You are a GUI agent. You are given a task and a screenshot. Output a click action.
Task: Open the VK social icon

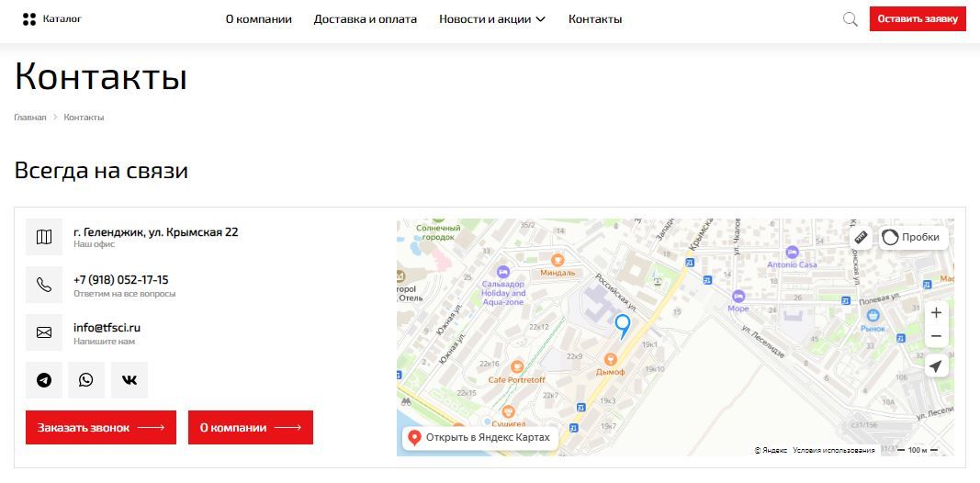click(x=130, y=380)
